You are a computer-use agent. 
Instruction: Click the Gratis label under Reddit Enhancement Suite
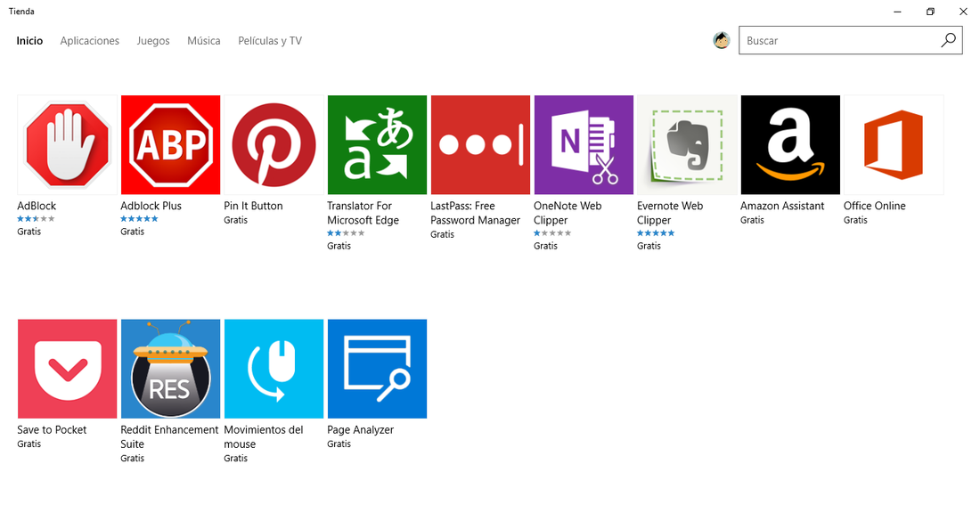(x=132, y=458)
